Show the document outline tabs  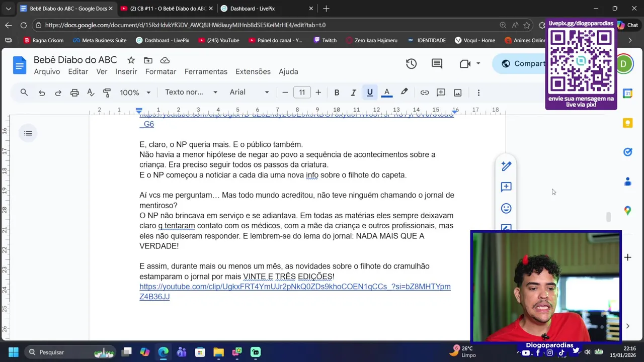click(x=28, y=133)
